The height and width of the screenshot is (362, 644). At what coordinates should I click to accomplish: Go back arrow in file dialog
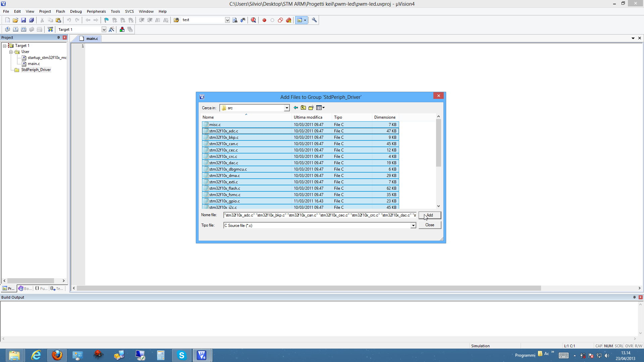(296, 108)
